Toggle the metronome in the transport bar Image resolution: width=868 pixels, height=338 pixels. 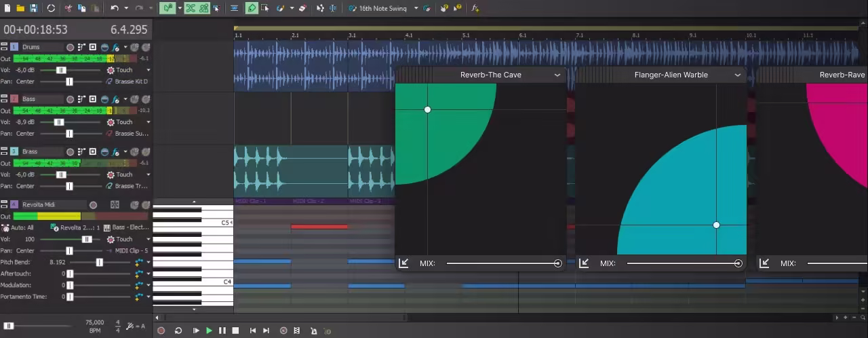pos(313,331)
